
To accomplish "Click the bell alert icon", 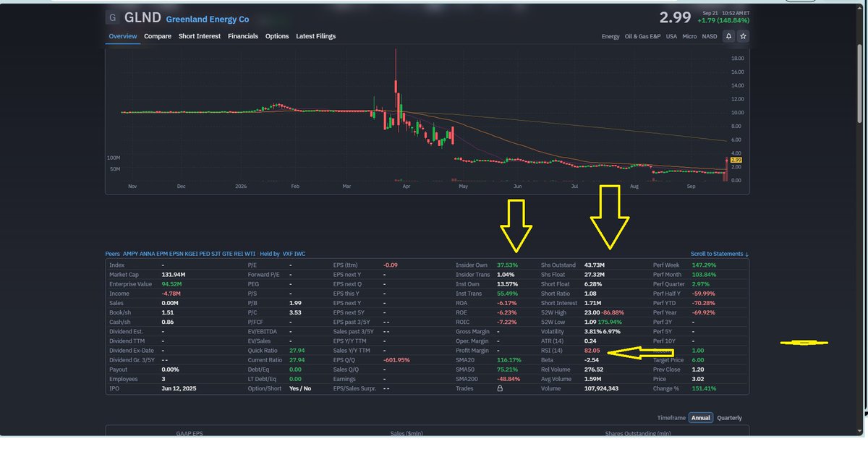I will click(729, 36).
